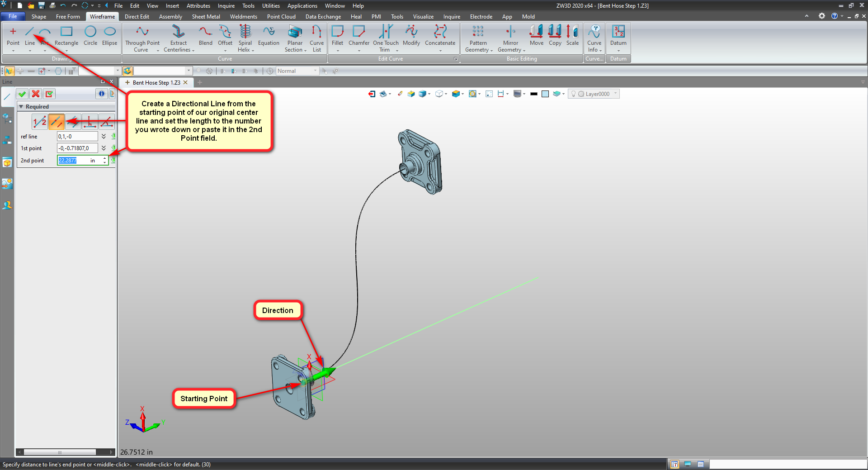Click the Fillet curve tool
868x470 pixels.
pos(337,36)
